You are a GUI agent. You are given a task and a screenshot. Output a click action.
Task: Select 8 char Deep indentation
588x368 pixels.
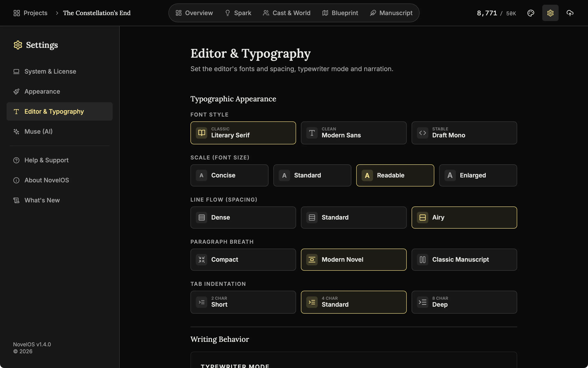pos(464,302)
